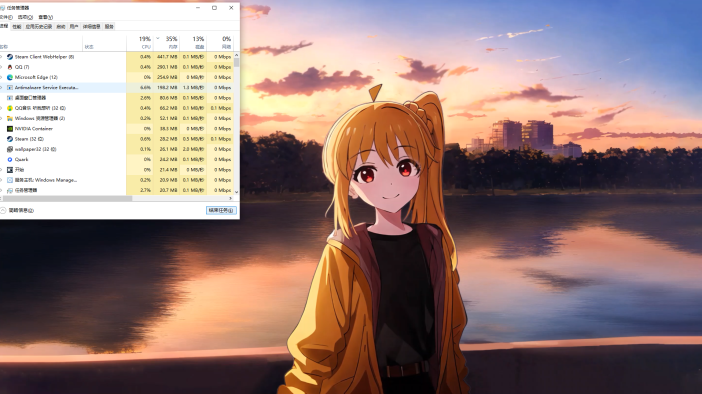Expand the Microsoft Edge process group
The width and height of the screenshot is (702, 394).
(x=1, y=77)
